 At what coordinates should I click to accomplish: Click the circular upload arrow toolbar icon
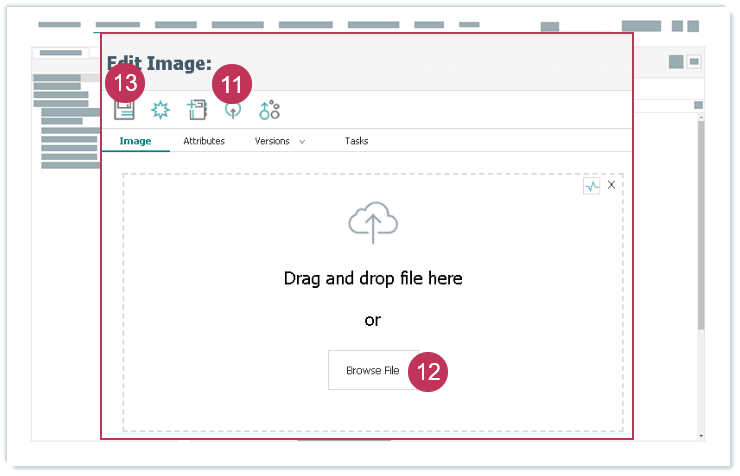click(x=233, y=110)
